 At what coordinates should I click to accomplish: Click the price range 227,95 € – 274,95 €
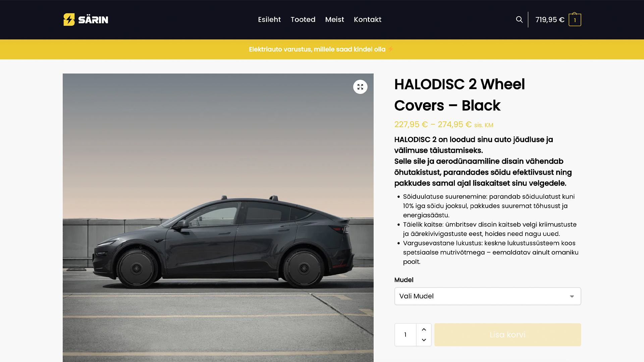click(433, 125)
